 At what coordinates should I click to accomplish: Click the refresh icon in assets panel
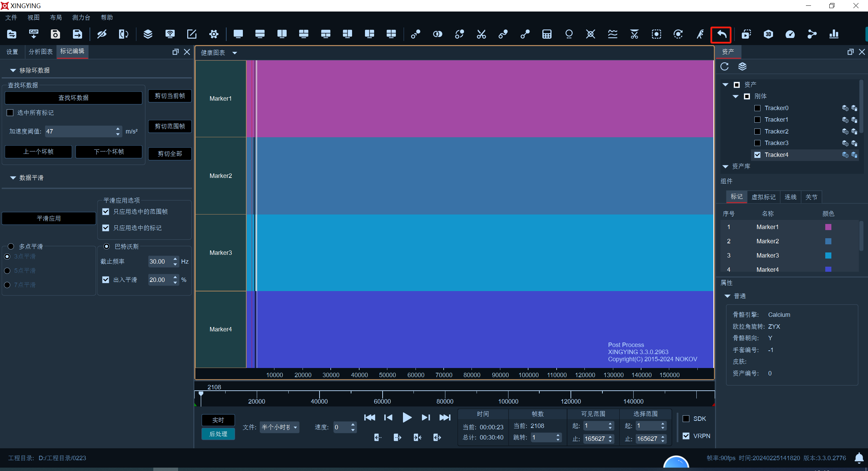click(x=725, y=66)
